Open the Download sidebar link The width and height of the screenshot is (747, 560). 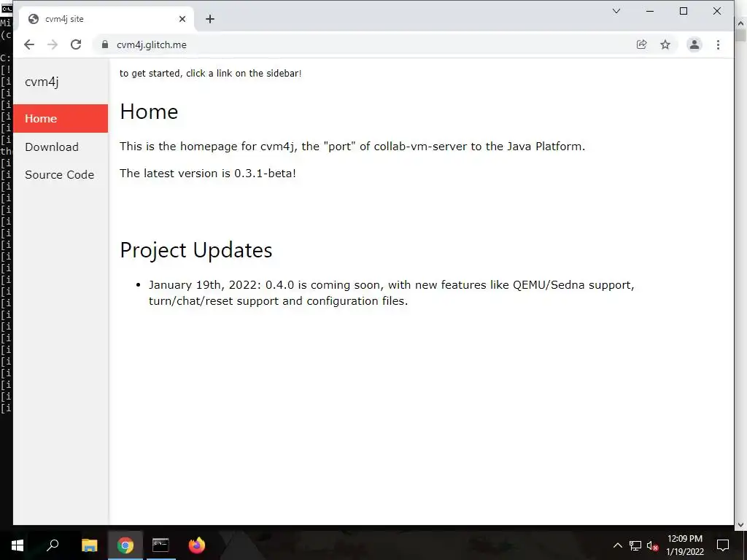[61, 147]
